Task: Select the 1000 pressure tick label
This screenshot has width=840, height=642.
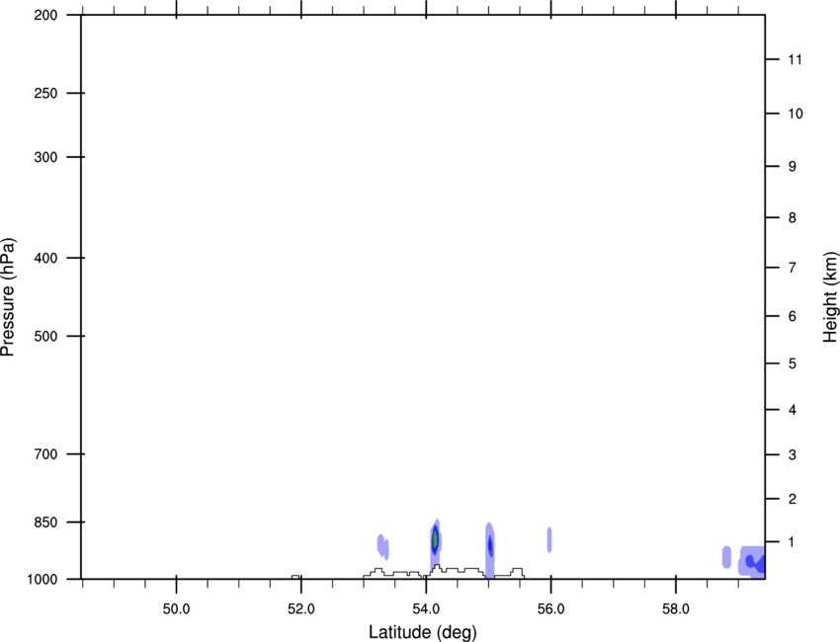Action: (x=42, y=580)
